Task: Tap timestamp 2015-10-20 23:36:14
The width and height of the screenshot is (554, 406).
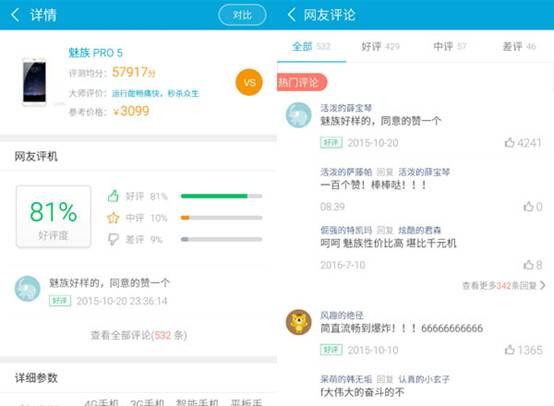Action: coord(122,301)
